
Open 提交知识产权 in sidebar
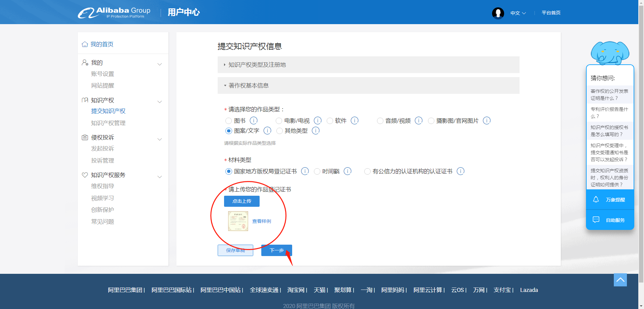[x=108, y=111]
